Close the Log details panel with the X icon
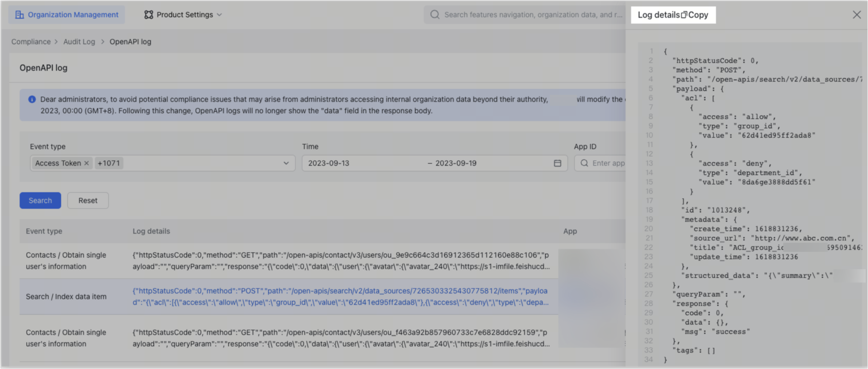868x369 pixels. (x=857, y=14)
